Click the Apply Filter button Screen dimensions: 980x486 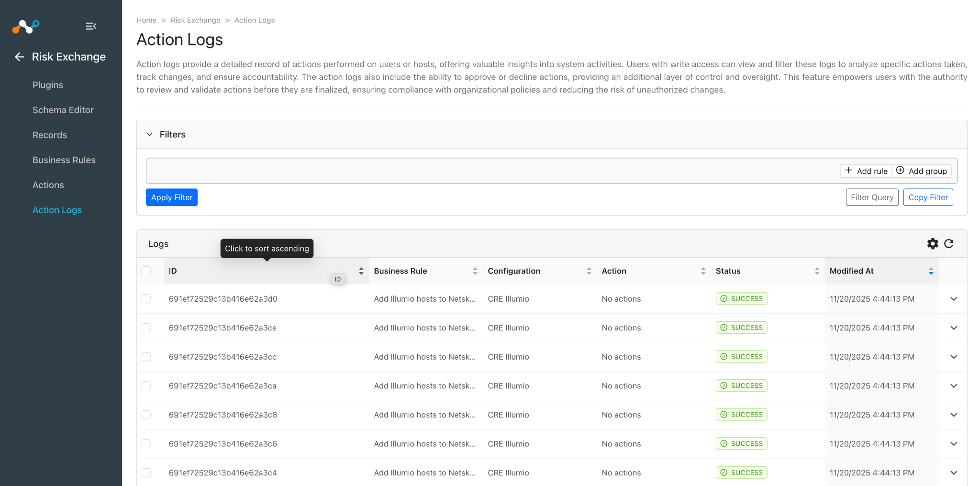[172, 197]
